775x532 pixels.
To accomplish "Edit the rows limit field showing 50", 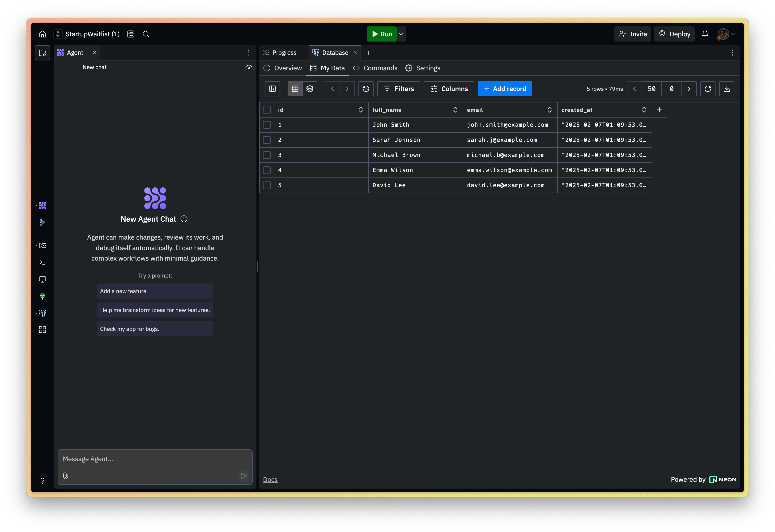I will (652, 89).
